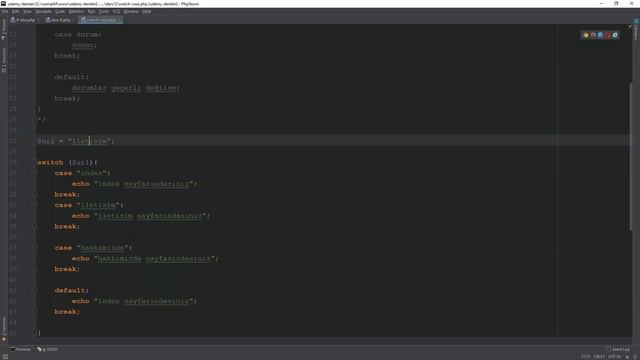
Task: Open the Refactor menu
Action: [76, 12]
